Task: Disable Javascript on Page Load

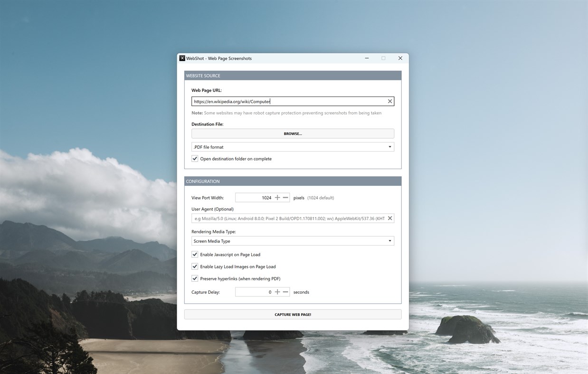Action: (x=195, y=254)
